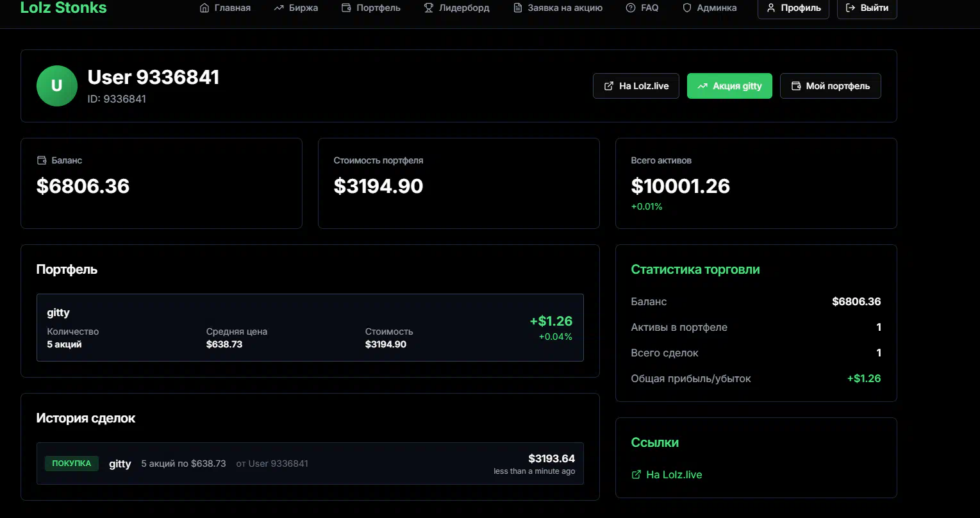Click the wallet icon next to Баланс label

(x=42, y=160)
